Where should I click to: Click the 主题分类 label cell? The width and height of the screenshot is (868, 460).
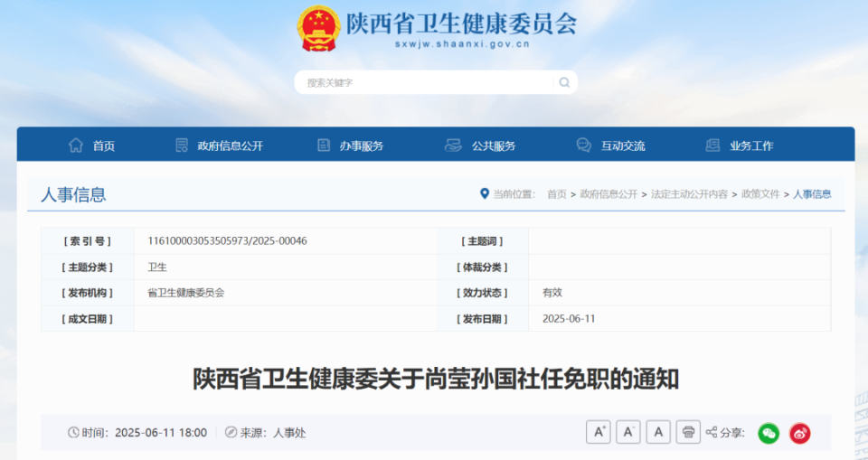88,268
